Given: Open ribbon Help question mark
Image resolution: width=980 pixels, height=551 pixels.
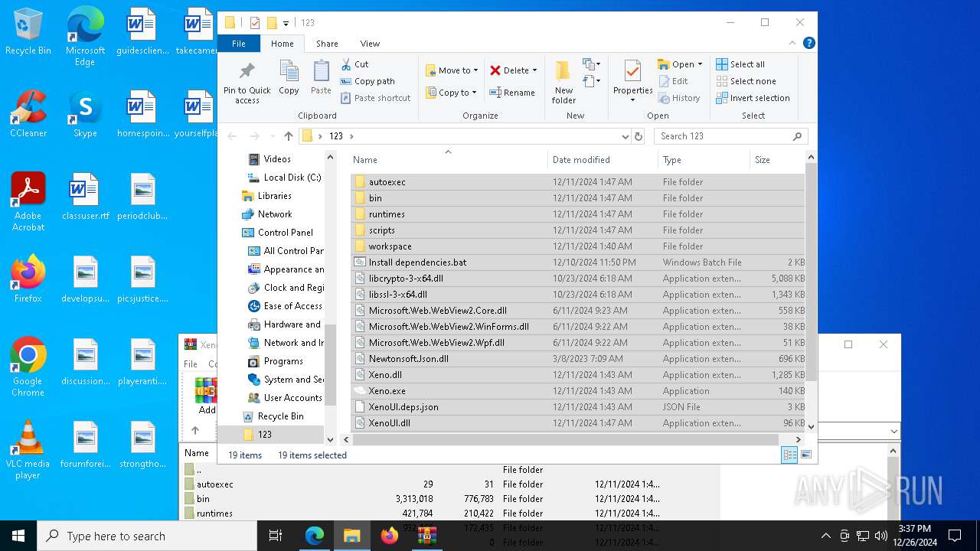Looking at the screenshot, I should (x=808, y=43).
